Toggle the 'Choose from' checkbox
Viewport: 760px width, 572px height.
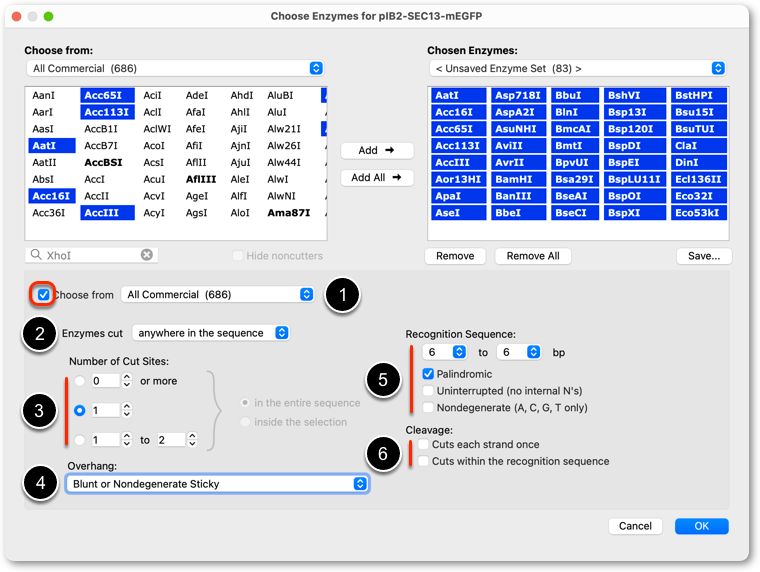pyautogui.click(x=44, y=295)
